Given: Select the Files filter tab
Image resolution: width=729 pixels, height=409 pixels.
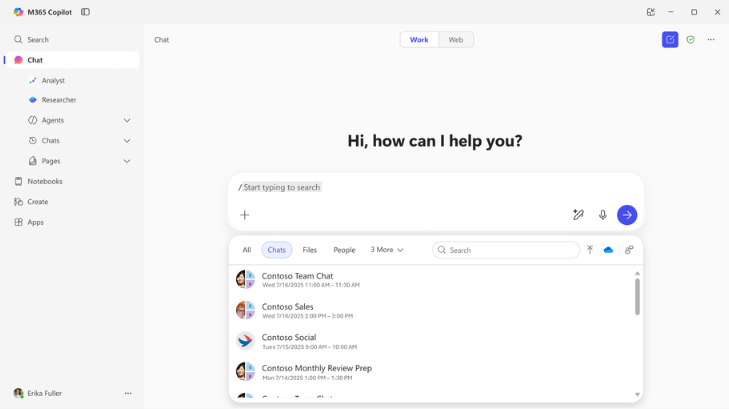Looking at the screenshot, I should (310, 250).
